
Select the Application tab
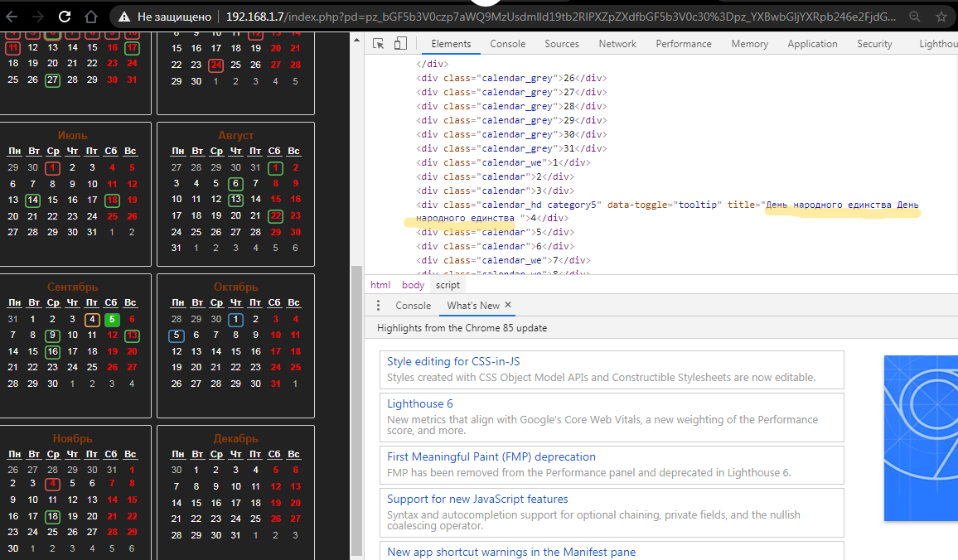(x=812, y=44)
